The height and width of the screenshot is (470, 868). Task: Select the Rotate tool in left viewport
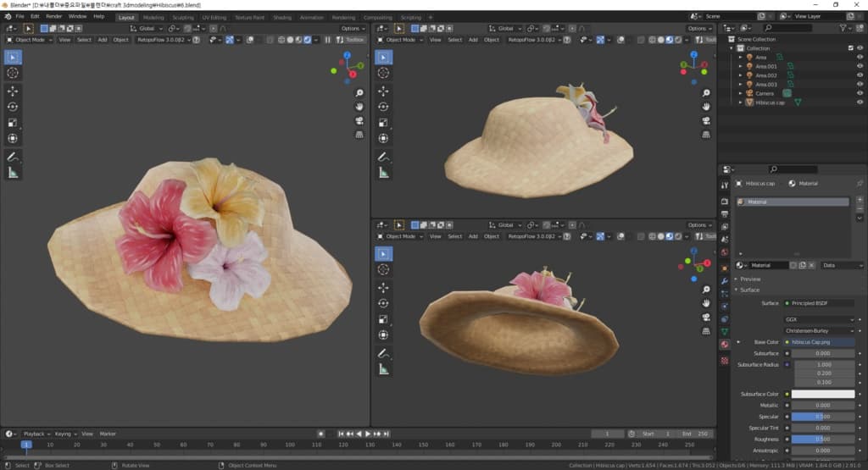click(13, 107)
